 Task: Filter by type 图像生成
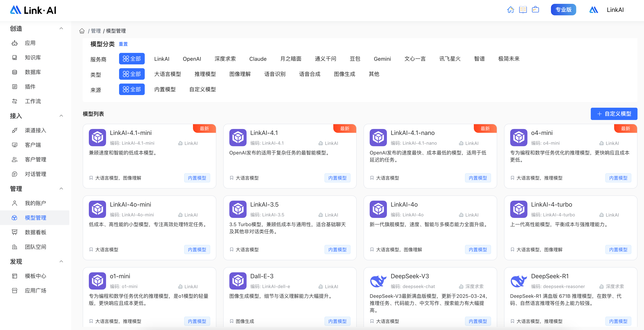(344, 74)
